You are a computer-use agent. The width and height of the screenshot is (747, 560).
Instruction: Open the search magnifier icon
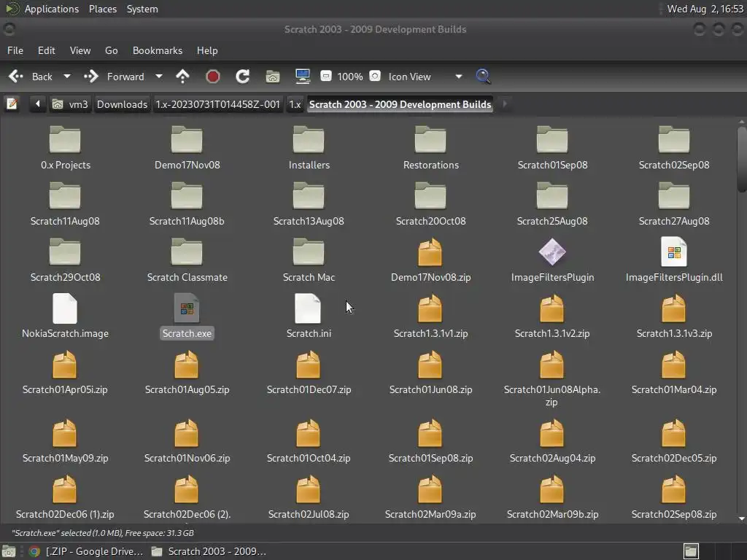483,77
